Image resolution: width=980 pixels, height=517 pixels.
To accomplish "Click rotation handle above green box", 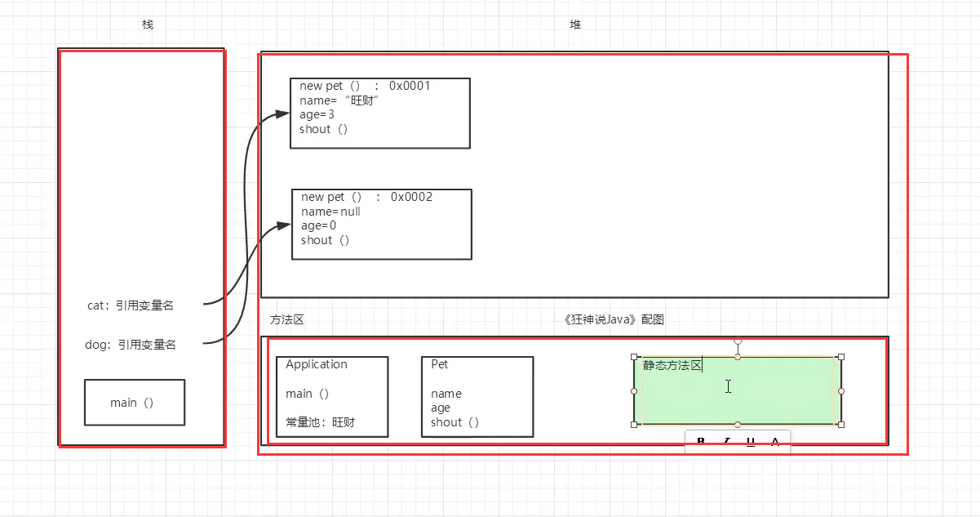I will 738,341.
